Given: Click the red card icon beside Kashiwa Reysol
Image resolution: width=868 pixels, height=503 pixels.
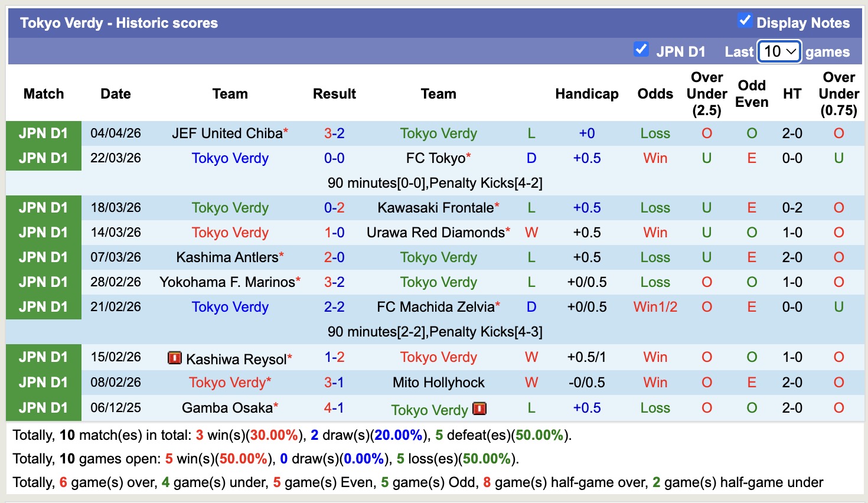Looking at the screenshot, I should coord(175,357).
